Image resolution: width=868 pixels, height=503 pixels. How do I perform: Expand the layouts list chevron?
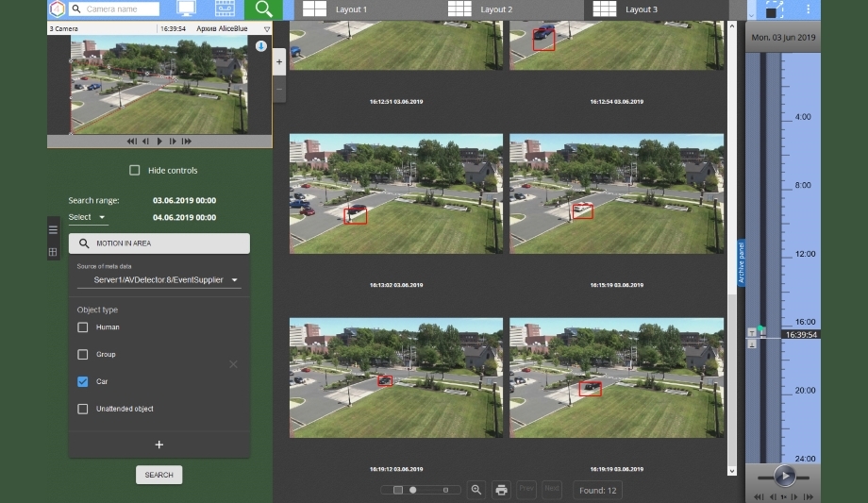tap(751, 15)
